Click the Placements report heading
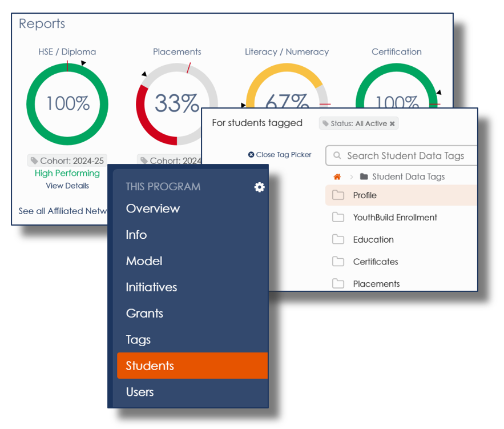 pyautogui.click(x=177, y=52)
